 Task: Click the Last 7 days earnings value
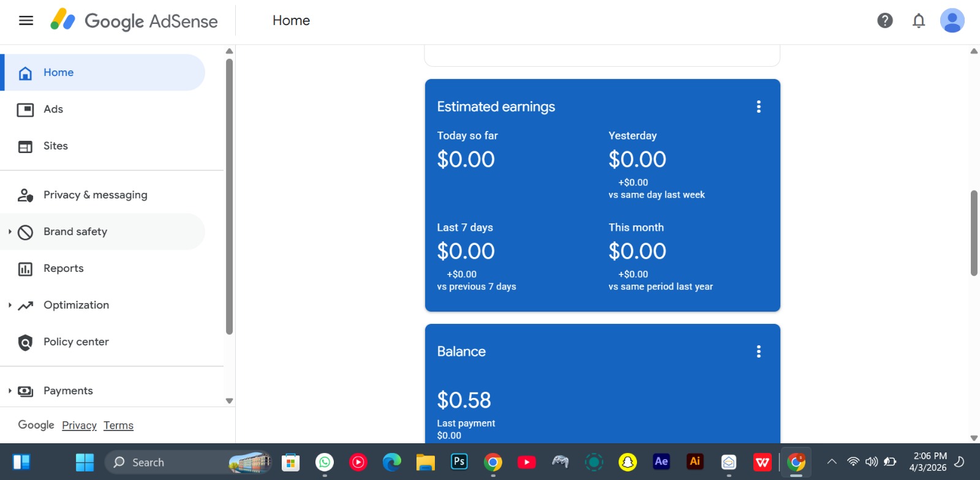(x=466, y=251)
